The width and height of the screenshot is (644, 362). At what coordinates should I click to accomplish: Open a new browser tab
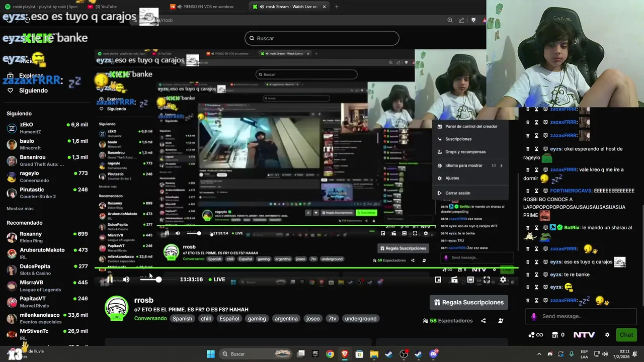tap(337, 7)
